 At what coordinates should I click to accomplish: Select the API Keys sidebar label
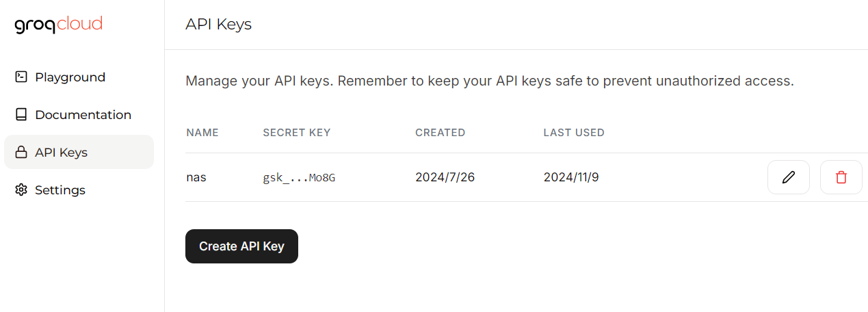click(62, 153)
